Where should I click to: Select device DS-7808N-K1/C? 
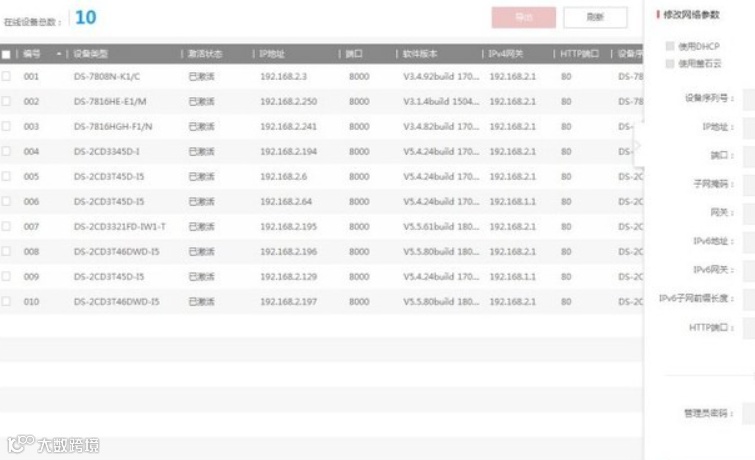pos(107,77)
